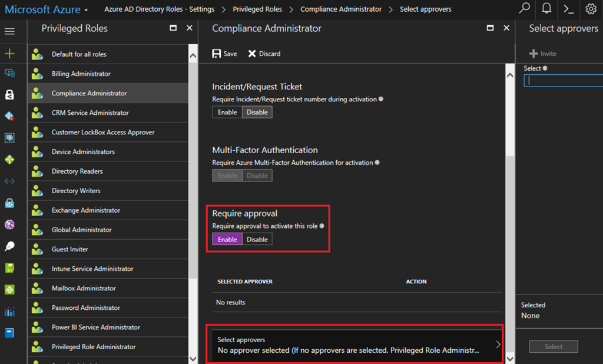Maximize the Compliance Administrator blade
The image size is (603, 364).
coord(490,28)
